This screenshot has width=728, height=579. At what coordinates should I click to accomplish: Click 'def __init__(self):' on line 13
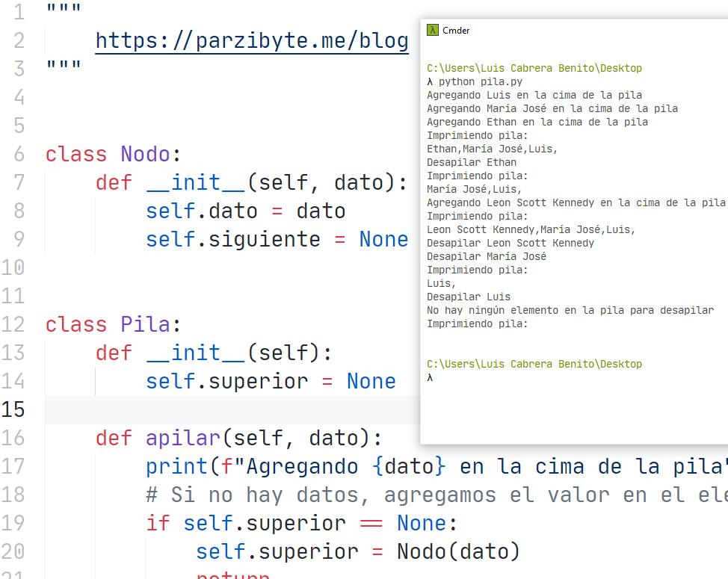(214, 353)
